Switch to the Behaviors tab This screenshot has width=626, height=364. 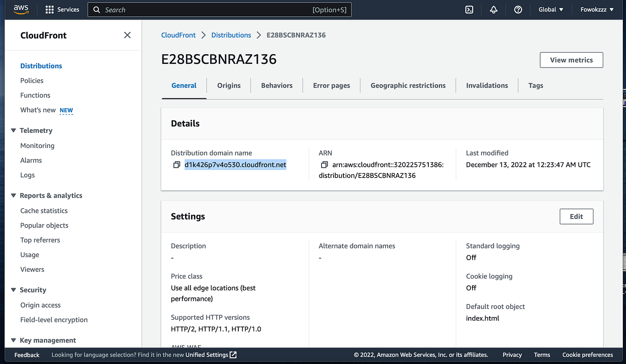point(277,85)
